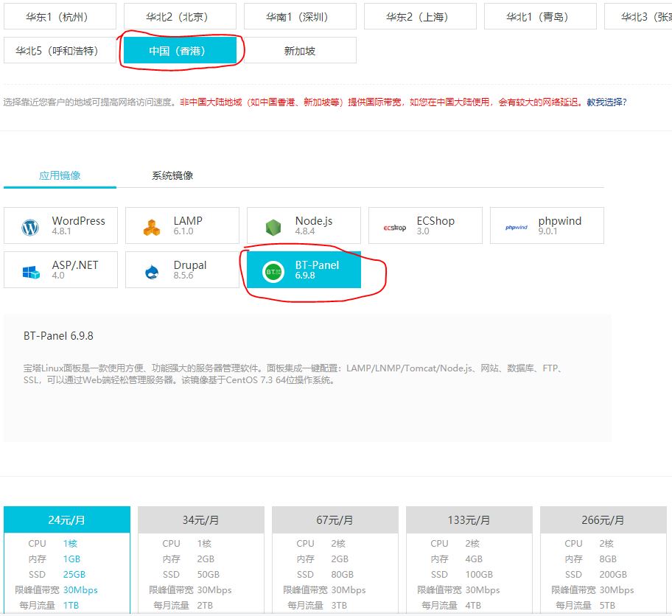Select the 华东1（杭州）region option
This screenshot has width=672, height=616.
pos(60,16)
